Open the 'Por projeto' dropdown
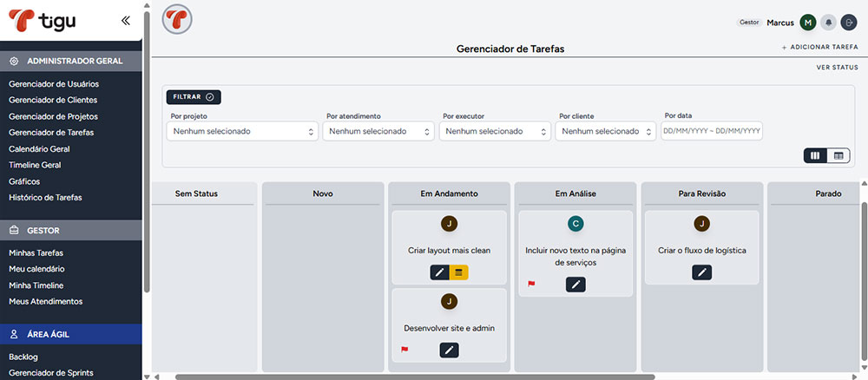This screenshot has height=380, width=868. point(242,131)
